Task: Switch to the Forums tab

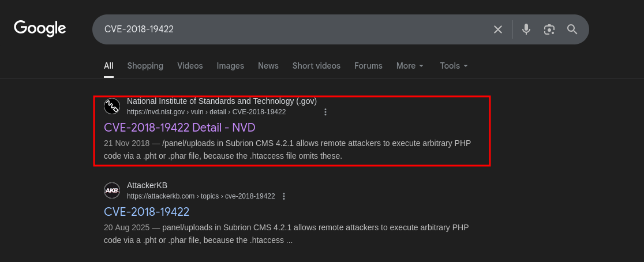Action: point(368,66)
